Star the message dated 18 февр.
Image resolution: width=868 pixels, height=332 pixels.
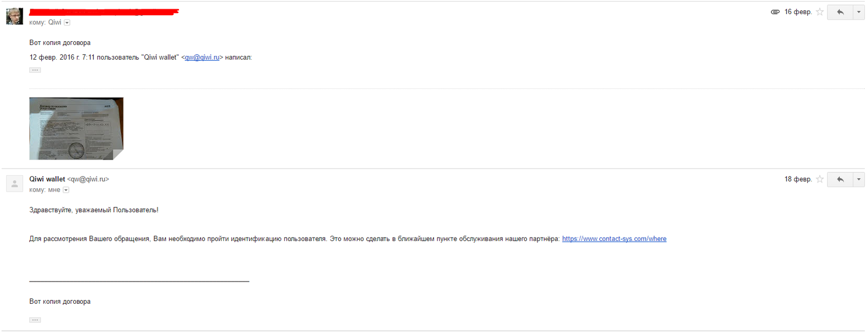(820, 180)
